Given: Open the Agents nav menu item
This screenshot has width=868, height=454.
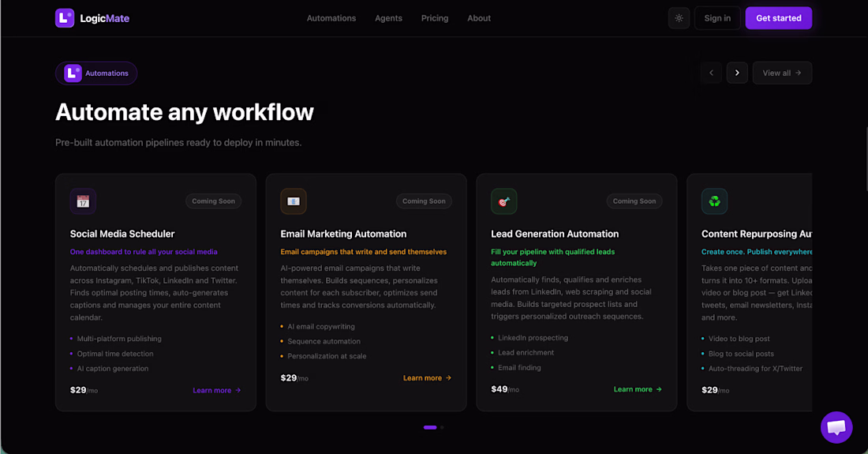Looking at the screenshot, I should pyautogui.click(x=388, y=18).
